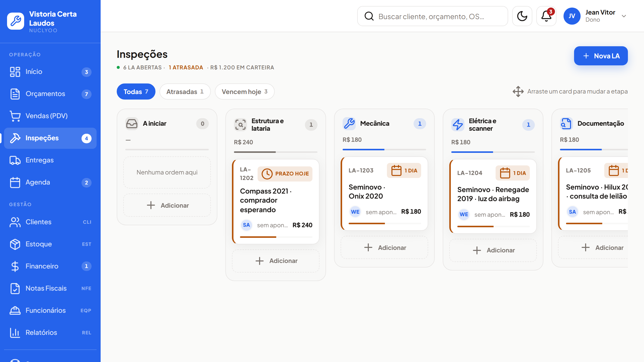Screen dimensions: 644x362
Task: Click Mecânica column wrench icon
Action: [349, 123]
